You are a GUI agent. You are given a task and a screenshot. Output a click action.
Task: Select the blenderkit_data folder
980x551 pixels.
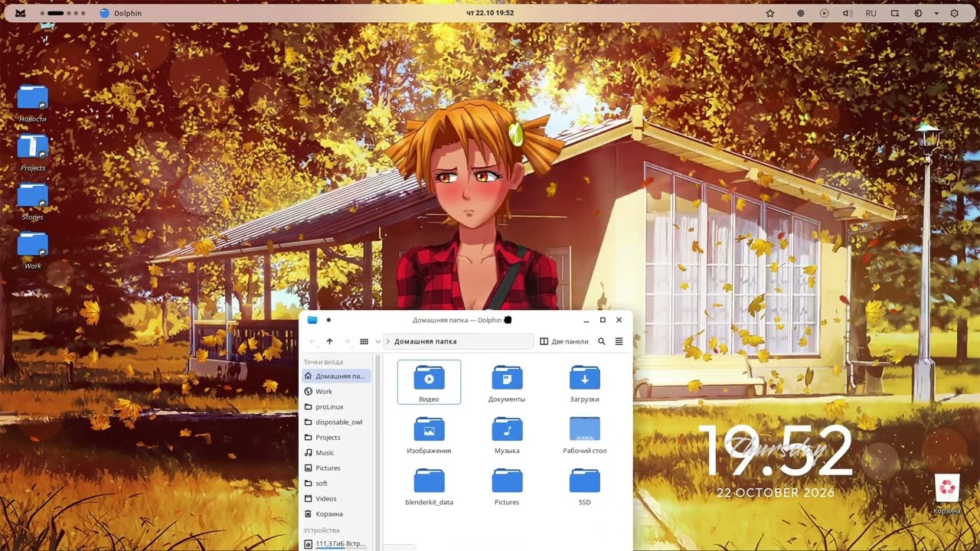429,486
